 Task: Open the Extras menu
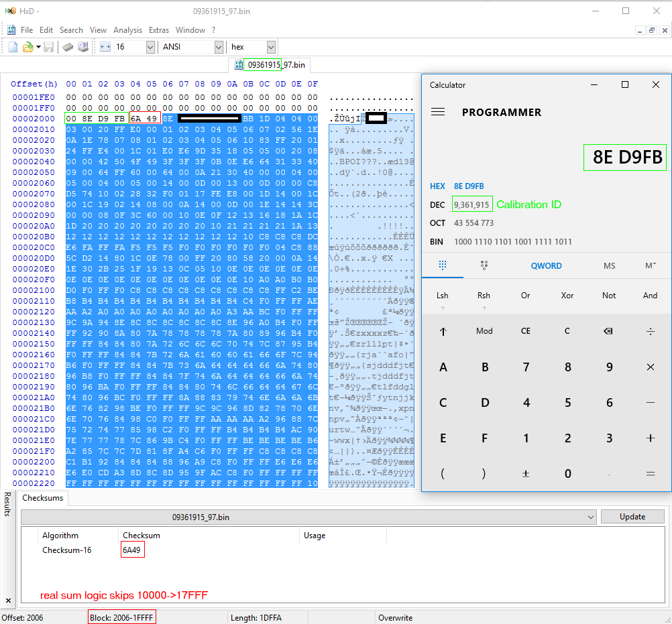tap(158, 30)
